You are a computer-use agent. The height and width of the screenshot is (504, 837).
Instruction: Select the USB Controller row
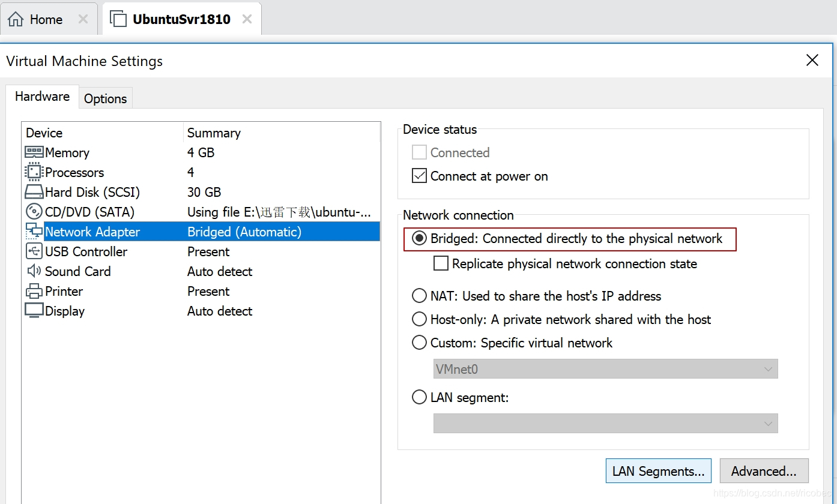click(201, 251)
